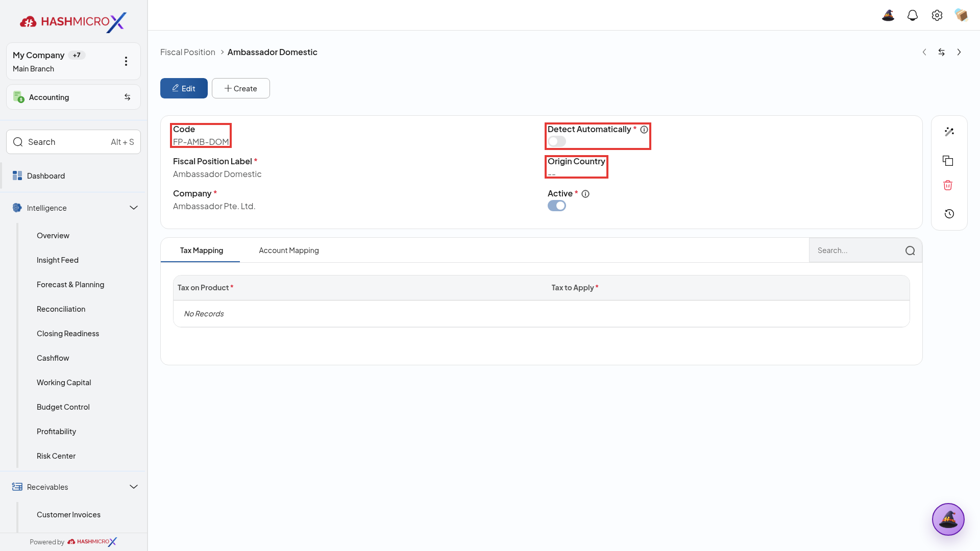Switch to Tax Mapping tab

[x=201, y=251]
